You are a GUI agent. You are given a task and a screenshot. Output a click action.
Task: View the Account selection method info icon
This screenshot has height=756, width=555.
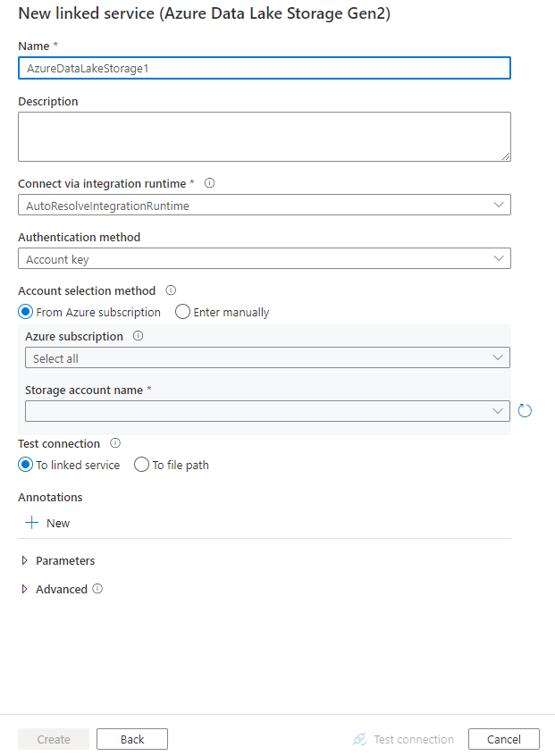point(172,290)
